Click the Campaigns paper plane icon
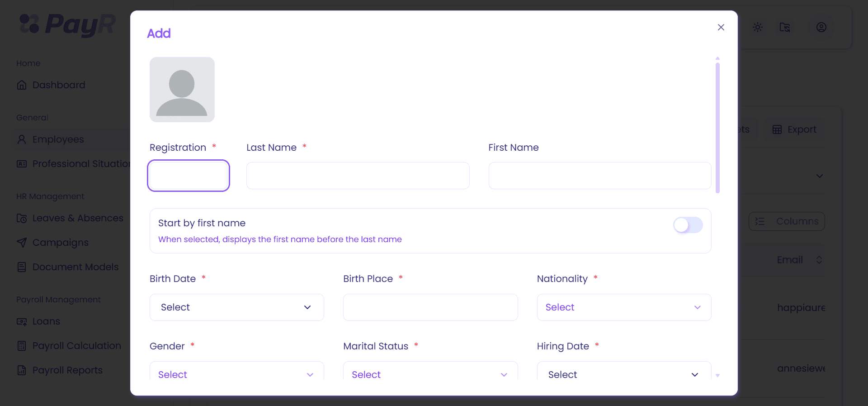 22,243
